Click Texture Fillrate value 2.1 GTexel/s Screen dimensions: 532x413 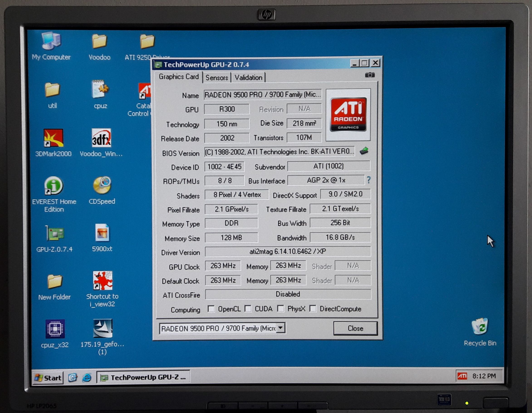click(x=340, y=209)
